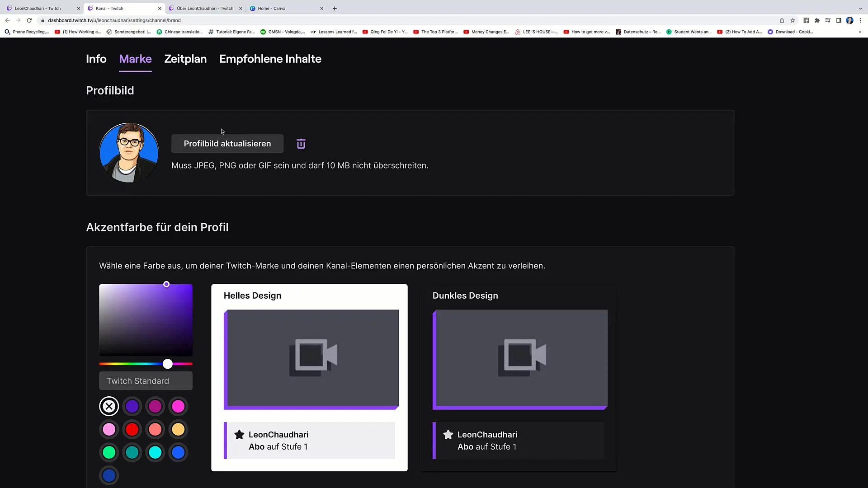Select the Marke tab
This screenshot has height=488, width=868.
pyautogui.click(x=135, y=59)
